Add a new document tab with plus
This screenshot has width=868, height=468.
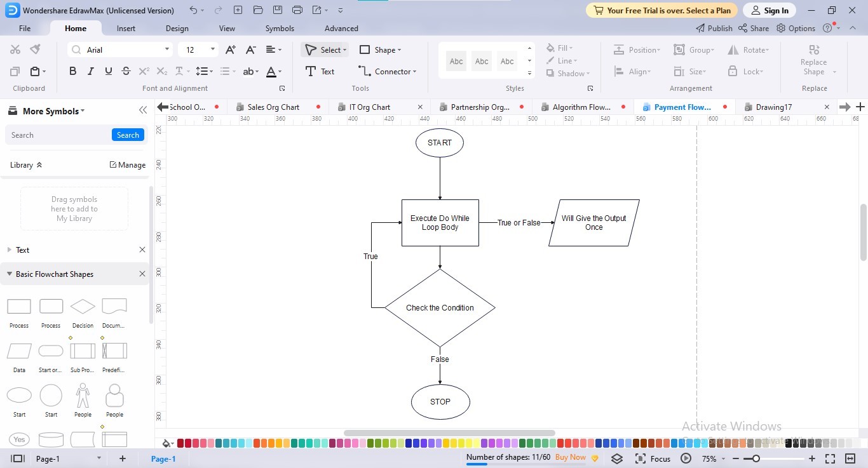tap(860, 107)
